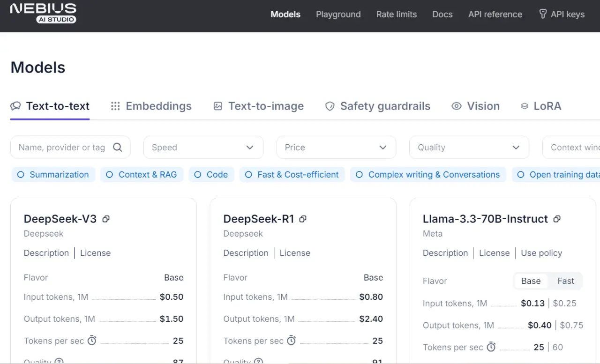Click the Name, provider or tag search field

[70, 148]
